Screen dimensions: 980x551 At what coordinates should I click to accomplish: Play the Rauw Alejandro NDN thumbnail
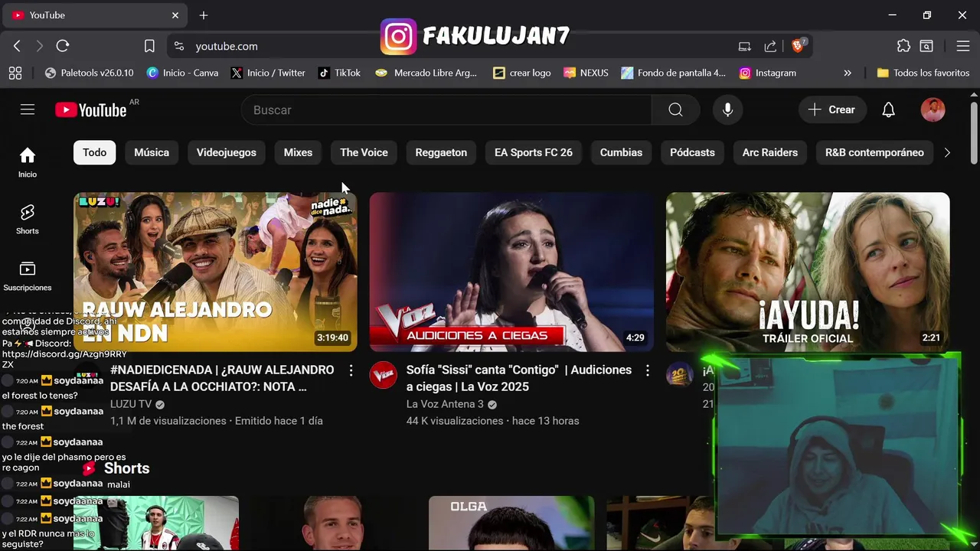215,272
